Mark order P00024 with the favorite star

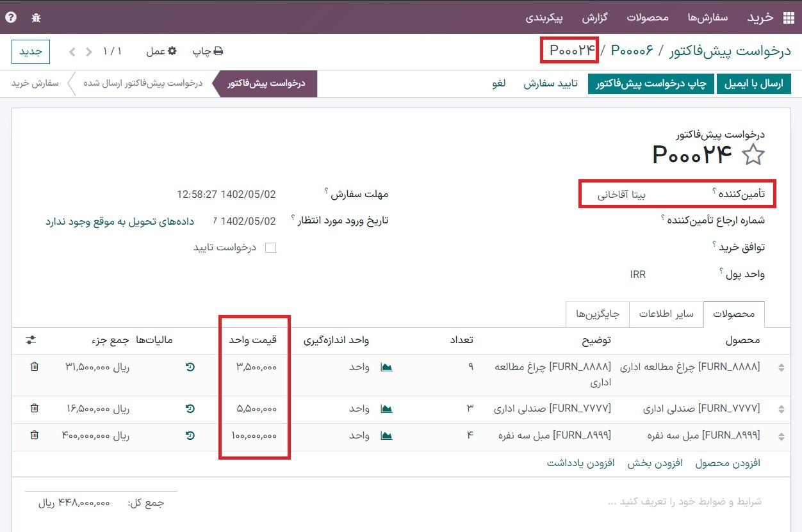point(753,155)
